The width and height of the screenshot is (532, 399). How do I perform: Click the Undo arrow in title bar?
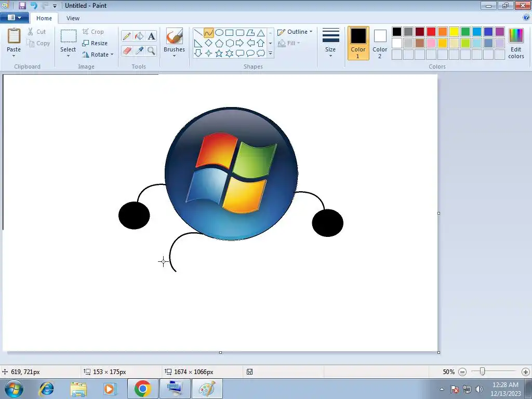[x=33, y=5]
